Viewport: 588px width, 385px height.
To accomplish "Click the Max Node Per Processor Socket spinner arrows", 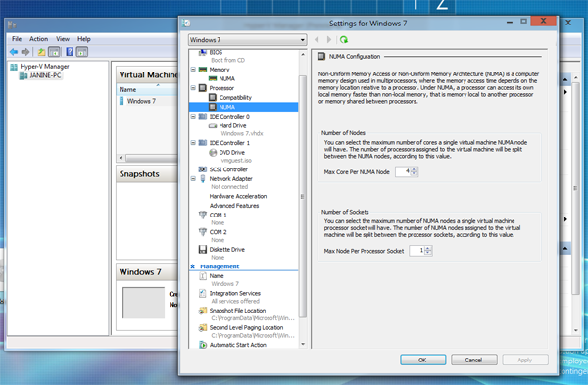I will pos(428,251).
